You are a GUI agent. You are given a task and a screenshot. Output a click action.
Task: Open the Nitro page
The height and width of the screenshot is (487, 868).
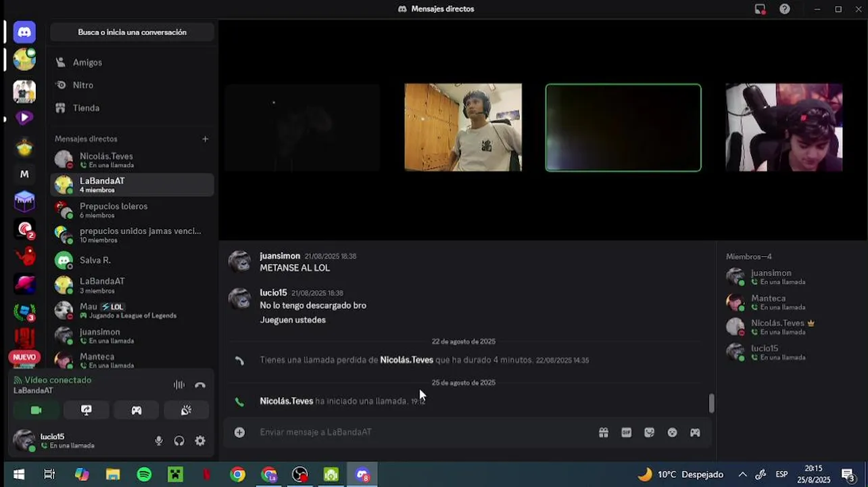(x=132, y=85)
